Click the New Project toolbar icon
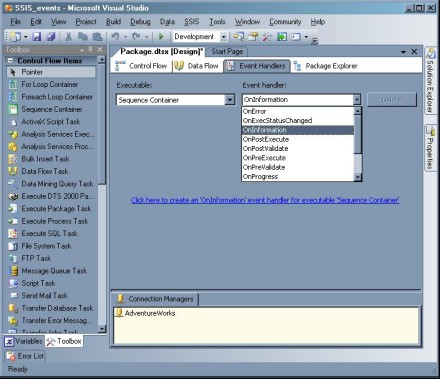Screen dimensions: 440x379 click(15, 37)
